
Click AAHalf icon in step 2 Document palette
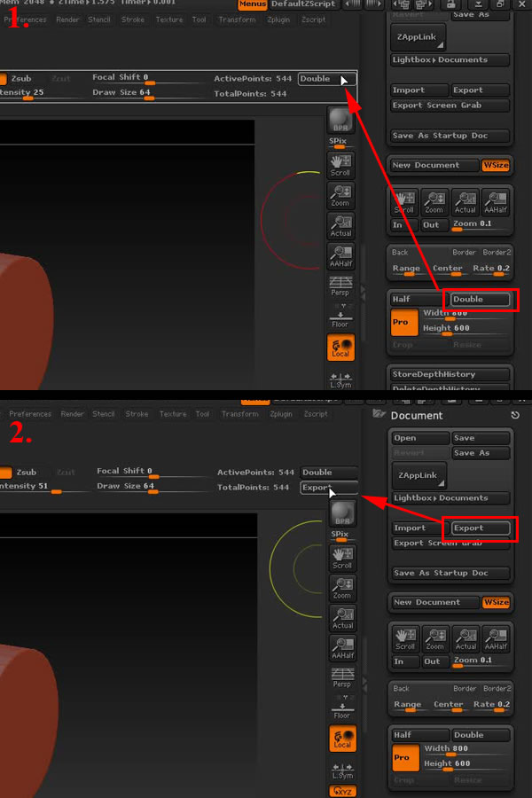[497, 639]
